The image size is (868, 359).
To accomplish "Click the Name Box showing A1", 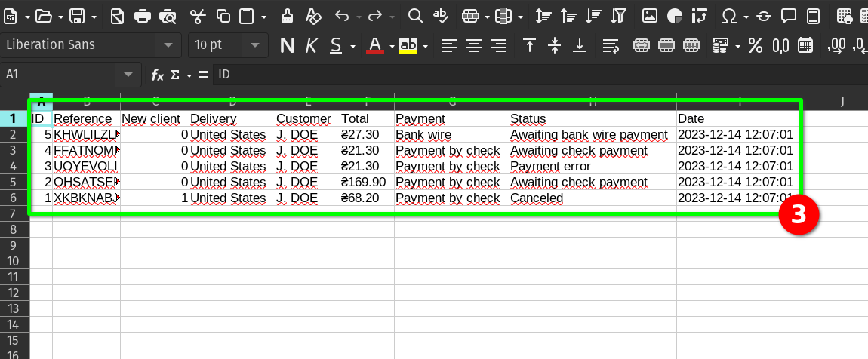I will (x=58, y=75).
